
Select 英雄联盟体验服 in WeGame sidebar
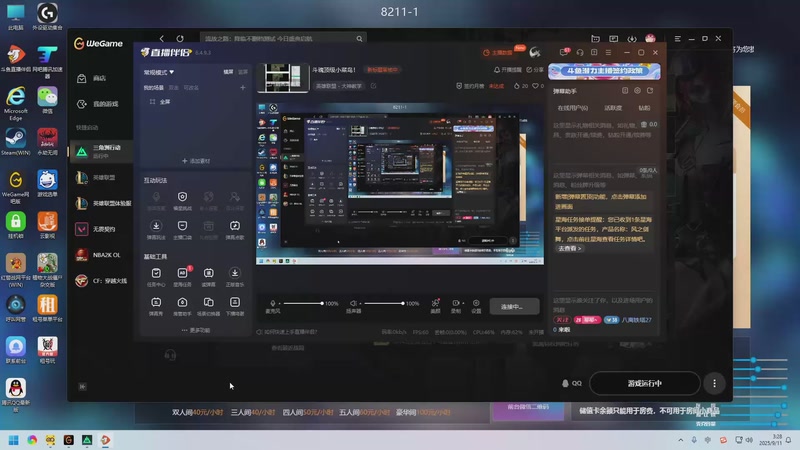coord(102,203)
